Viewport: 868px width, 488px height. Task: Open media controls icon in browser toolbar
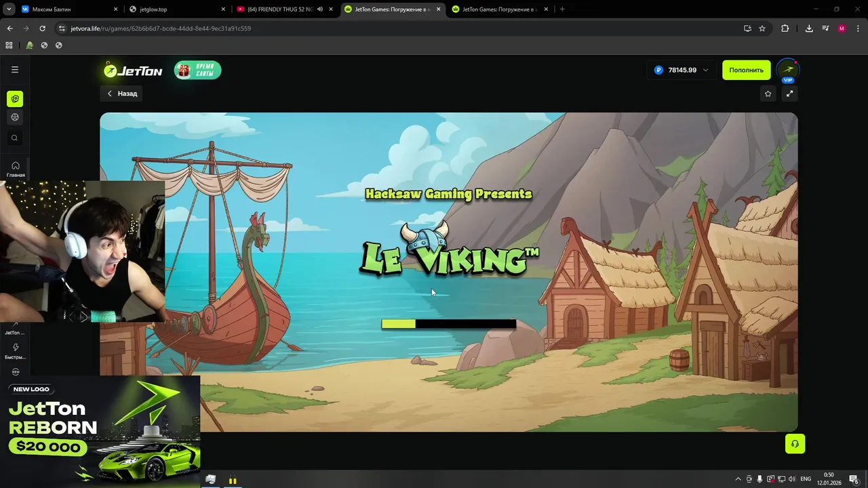825,28
